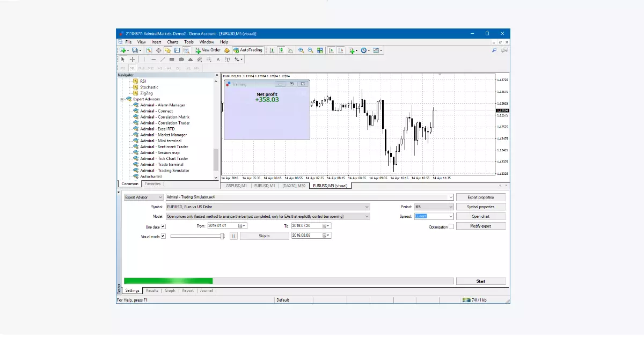Select the Ellipse shape tool

pyautogui.click(x=181, y=59)
